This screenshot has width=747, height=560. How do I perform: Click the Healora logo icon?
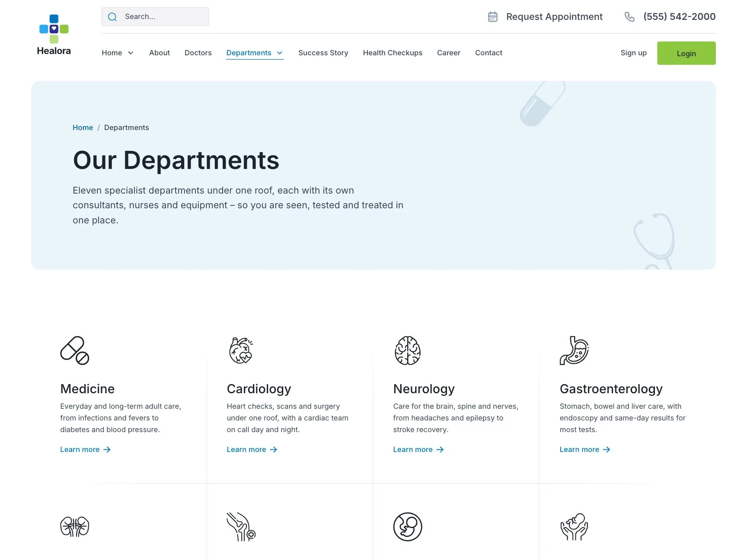pos(54,29)
